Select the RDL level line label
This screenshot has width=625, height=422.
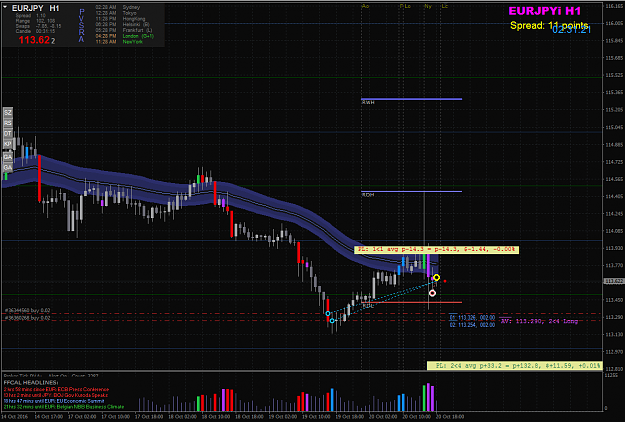pyautogui.click(x=369, y=306)
